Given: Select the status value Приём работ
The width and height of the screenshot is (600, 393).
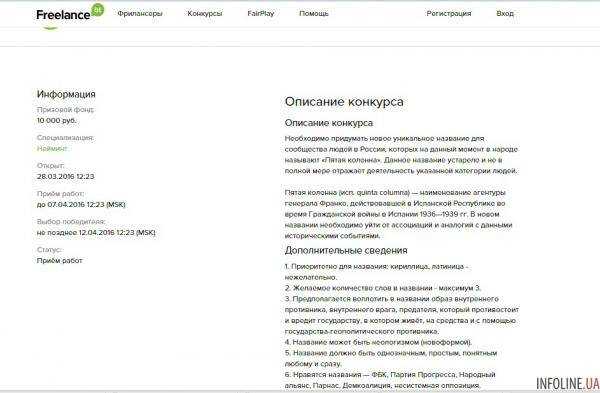Looking at the screenshot, I should pos(59,260).
